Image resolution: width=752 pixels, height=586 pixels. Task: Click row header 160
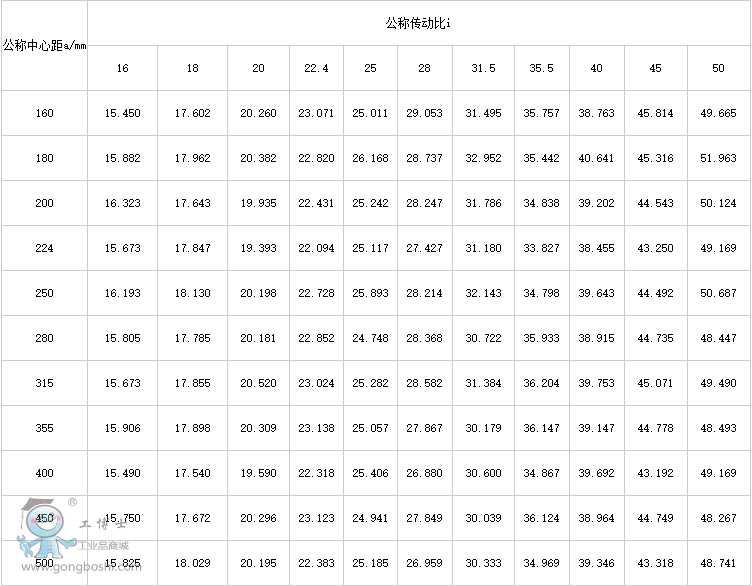[x=44, y=113]
